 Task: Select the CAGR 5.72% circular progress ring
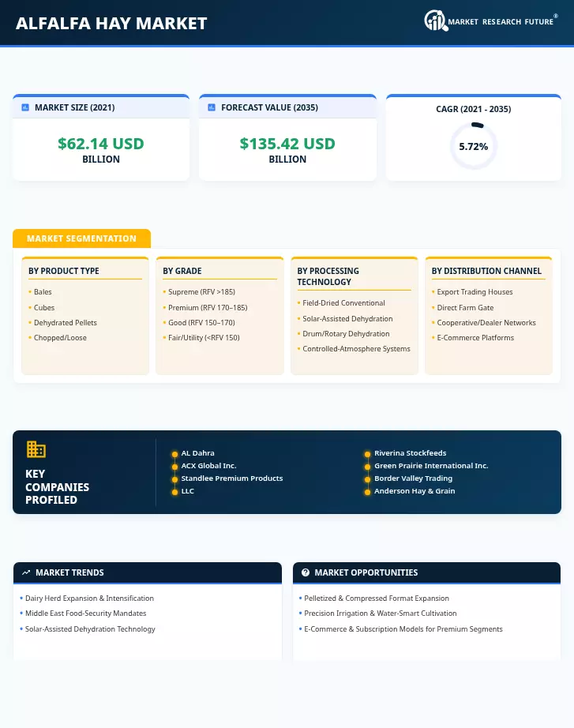(x=473, y=146)
